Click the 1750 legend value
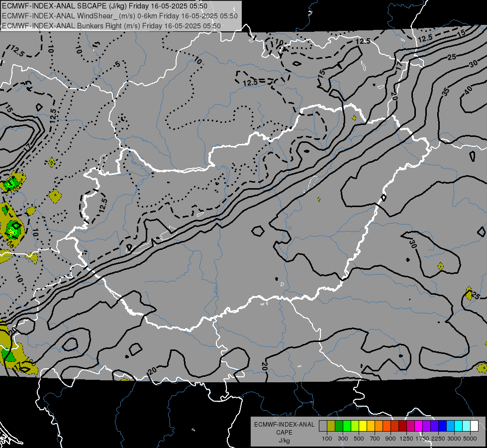Image resolution: width=487 pixels, height=448 pixels. (422, 439)
